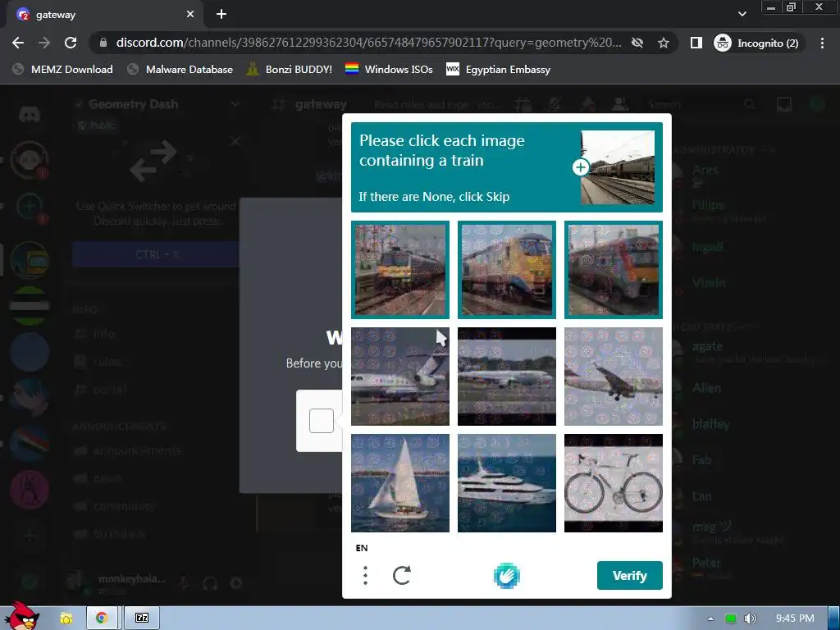Click the 9:45 PM taskbar clock
Screen dimensions: 840x630
[794, 619]
